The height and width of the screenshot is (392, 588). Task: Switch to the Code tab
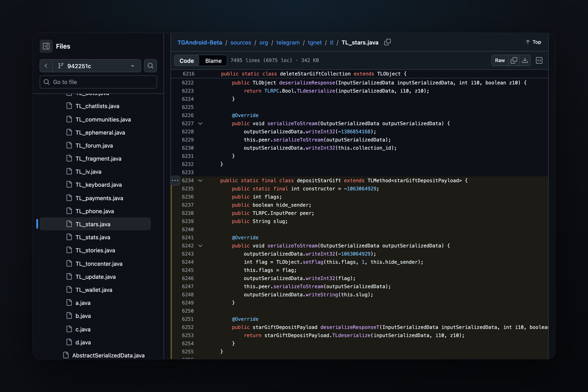pos(186,61)
